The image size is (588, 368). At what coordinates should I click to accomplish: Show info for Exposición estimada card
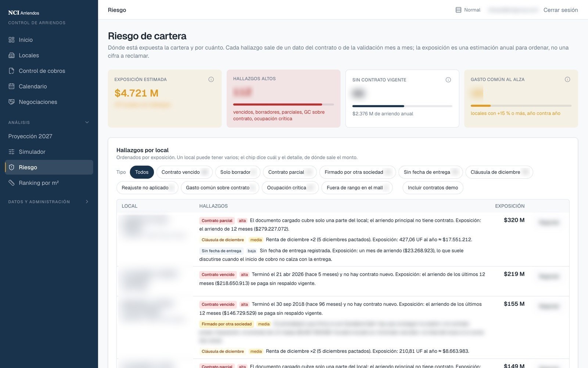click(x=211, y=79)
